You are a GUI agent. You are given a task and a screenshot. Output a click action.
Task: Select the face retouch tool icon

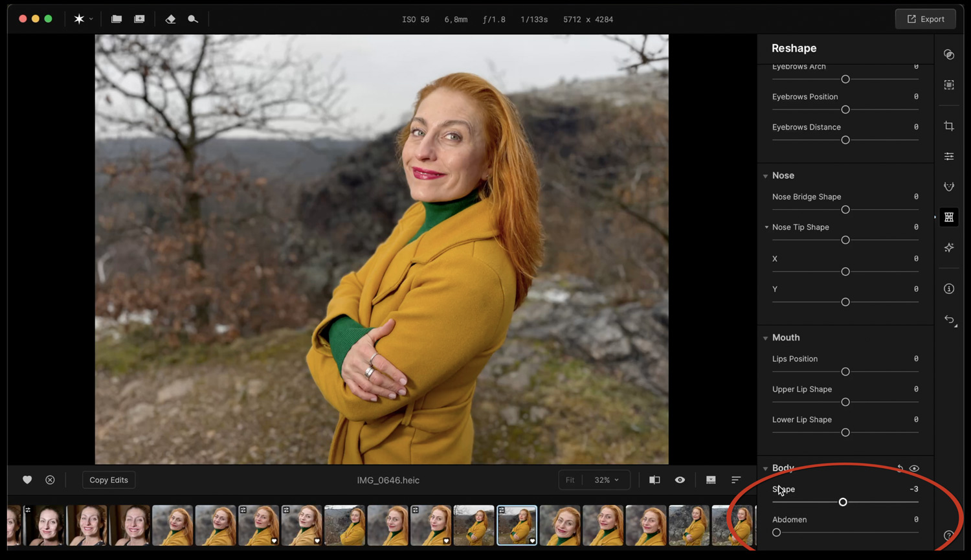click(x=949, y=186)
